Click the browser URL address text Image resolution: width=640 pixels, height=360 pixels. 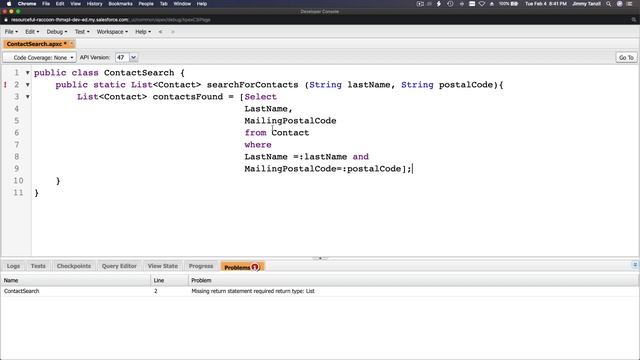(111, 20)
